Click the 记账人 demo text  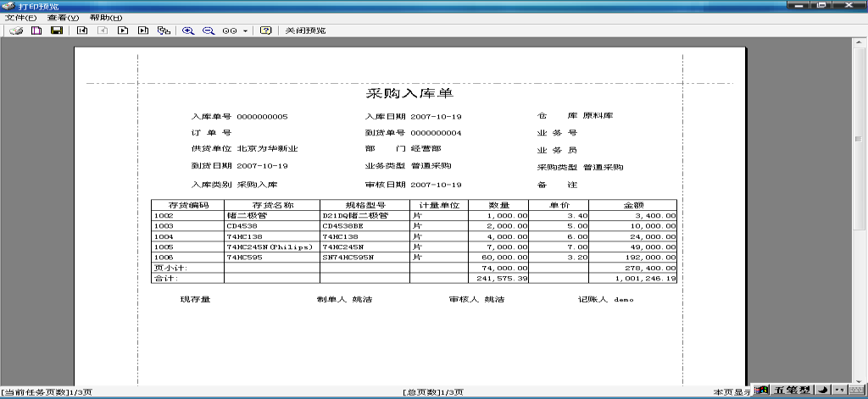click(605, 299)
